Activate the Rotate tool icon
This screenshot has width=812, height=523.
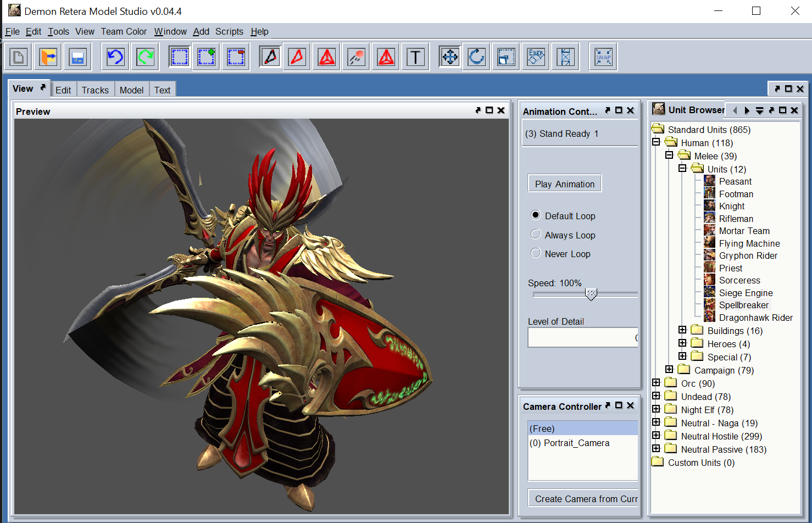tap(477, 57)
